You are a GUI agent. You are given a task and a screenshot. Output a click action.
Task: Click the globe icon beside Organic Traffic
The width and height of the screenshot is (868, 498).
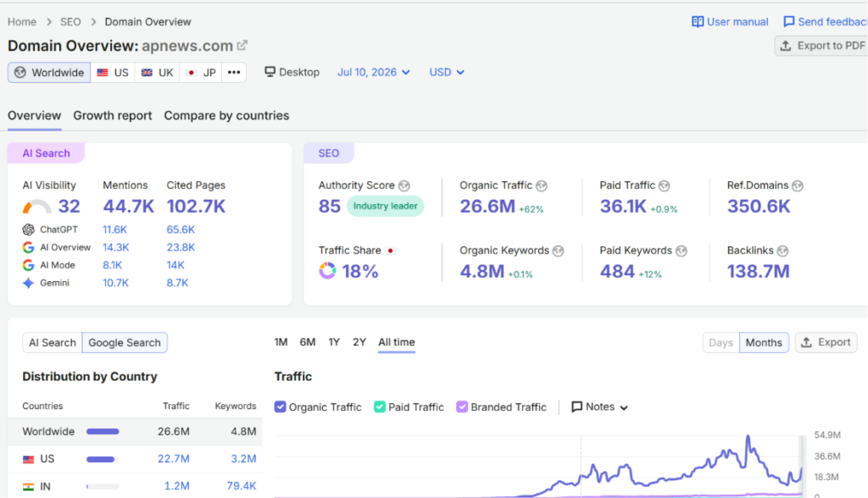click(x=542, y=186)
